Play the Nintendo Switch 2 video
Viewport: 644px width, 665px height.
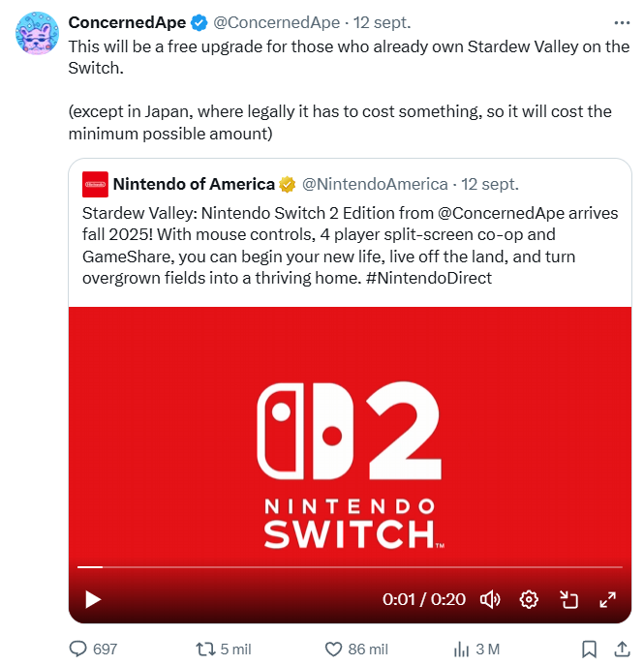[x=93, y=600]
